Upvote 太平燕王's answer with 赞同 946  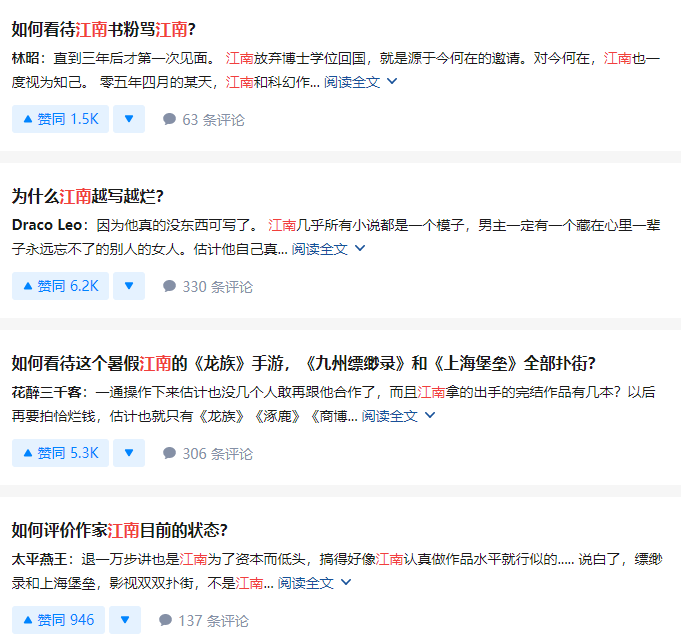(58, 619)
